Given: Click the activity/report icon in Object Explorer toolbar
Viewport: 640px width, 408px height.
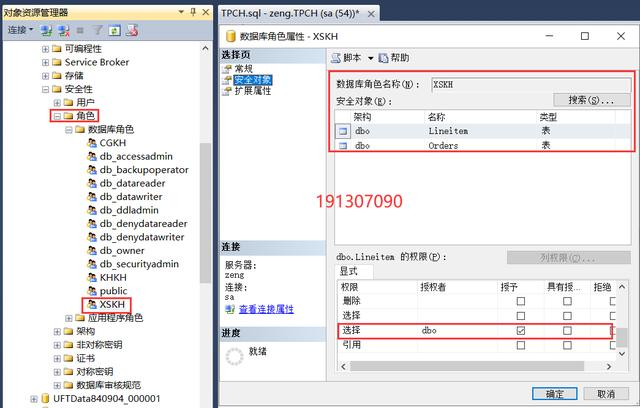Looking at the screenshot, I should point(132,30).
